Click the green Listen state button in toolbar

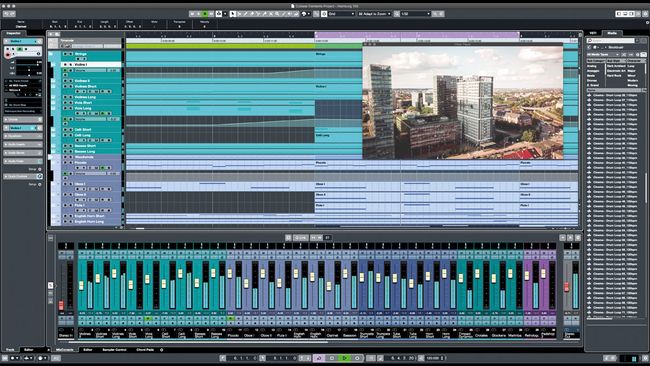(205, 14)
